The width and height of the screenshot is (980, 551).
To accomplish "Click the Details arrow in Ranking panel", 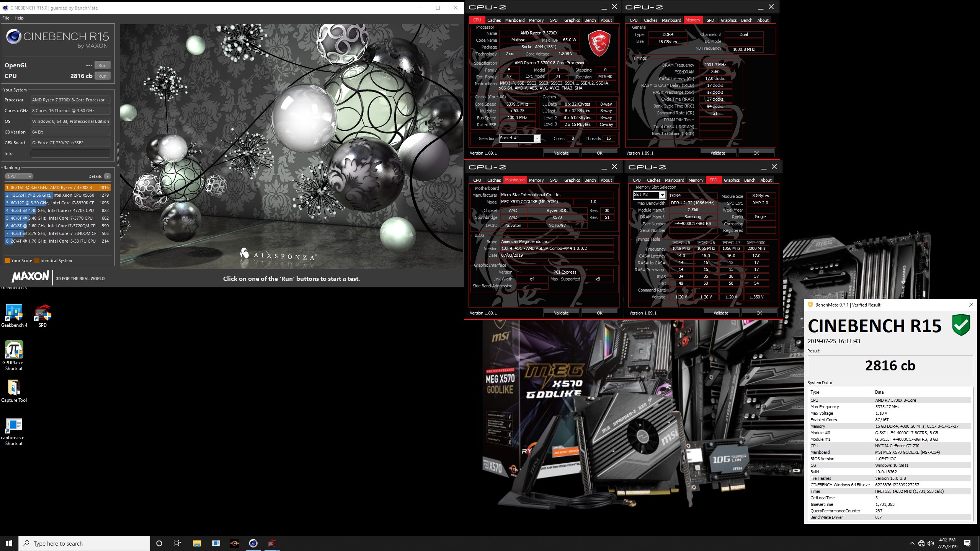I will pos(108,176).
